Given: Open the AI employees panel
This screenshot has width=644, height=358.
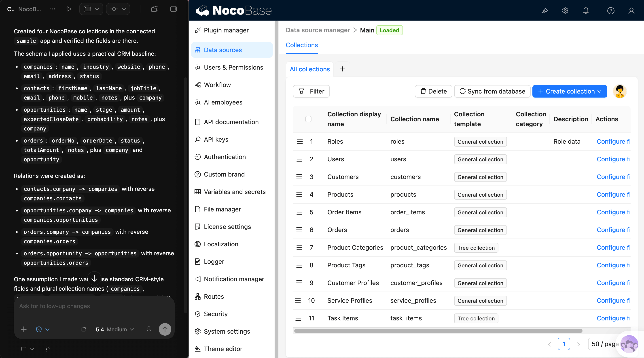Looking at the screenshot, I should [223, 102].
